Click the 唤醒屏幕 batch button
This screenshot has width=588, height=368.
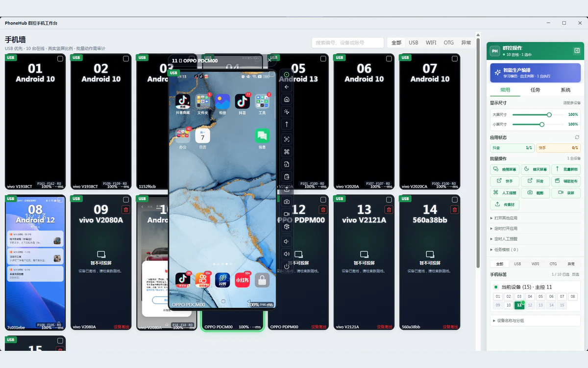tap(505, 169)
